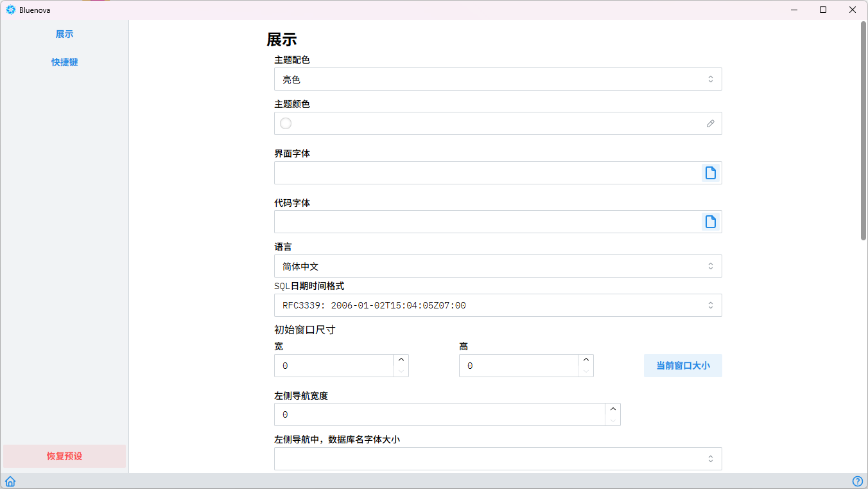Viewport: 868px width, 489px height.
Task: Click the home icon in status bar
Action: [10, 481]
